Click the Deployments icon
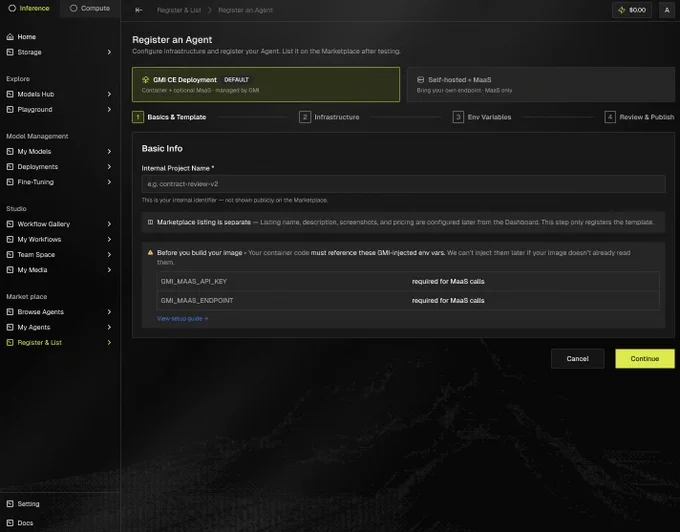680x532 pixels. coord(10,166)
